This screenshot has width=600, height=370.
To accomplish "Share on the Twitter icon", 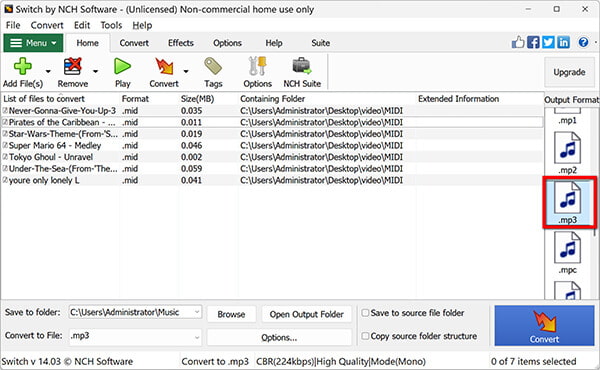I will 548,42.
